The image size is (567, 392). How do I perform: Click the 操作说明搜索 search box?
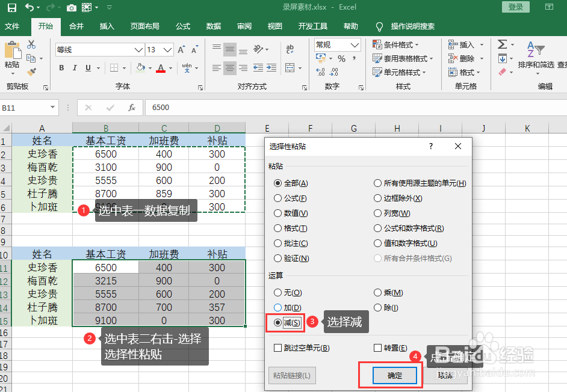click(412, 26)
